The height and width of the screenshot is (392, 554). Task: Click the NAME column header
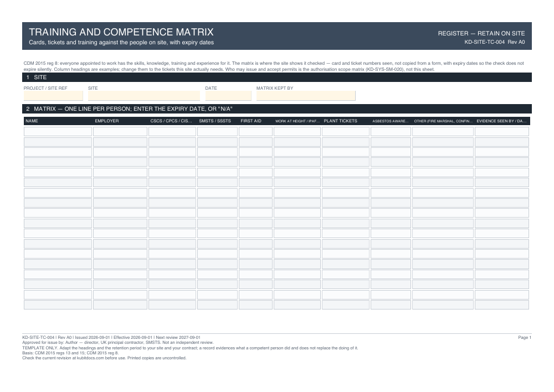pos(32,121)
